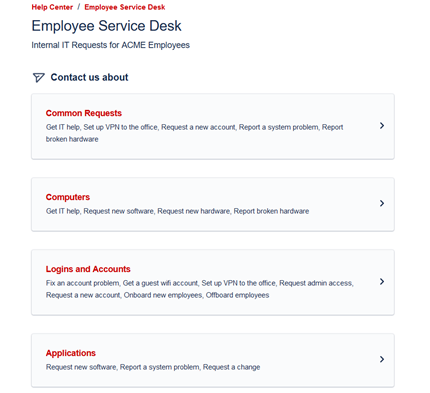The width and height of the screenshot is (430, 393).
Task: Click the slash separator in the breadcrumb
Action: [79, 7]
